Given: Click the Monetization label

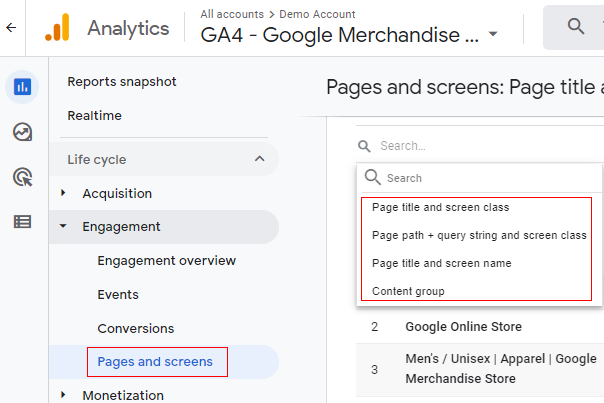Looking at the screenshot, I should [123, 395].
